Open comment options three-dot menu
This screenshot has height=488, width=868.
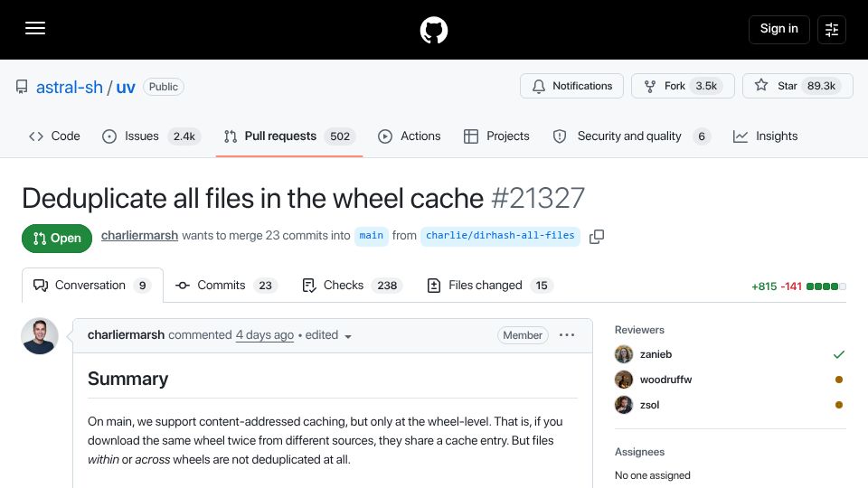click(x=567, y=335)
